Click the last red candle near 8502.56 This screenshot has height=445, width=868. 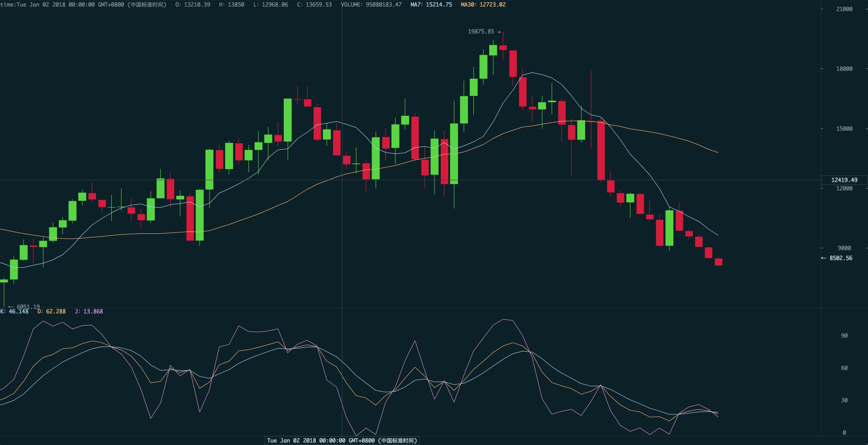point(718,262)
